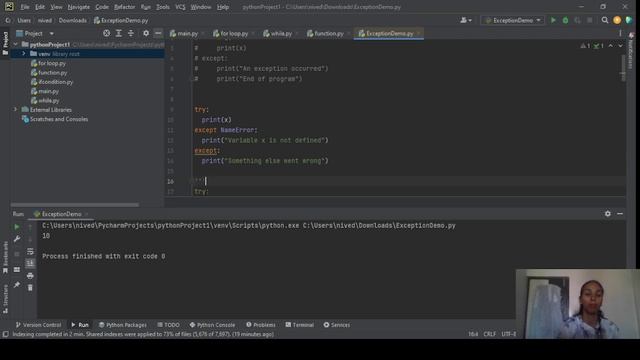Open the Refactor menu
This screenshot has width=640, height=360.
click(124, 7)
